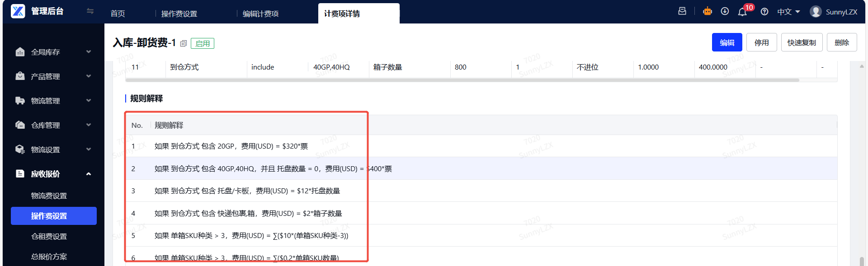Viewport: 868px width, 266px height.
Task: Select rule row 3 包含 托盘/卡板
Action: (x=481, y=191)
